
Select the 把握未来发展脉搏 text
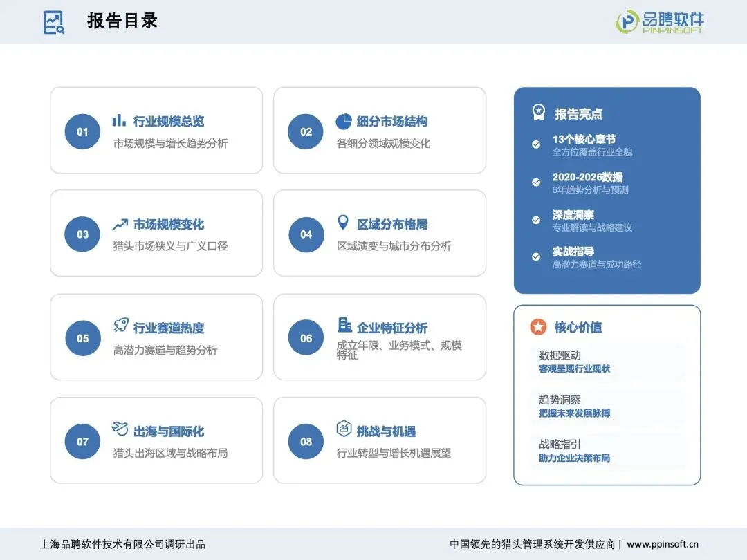[x=575, y=413]
